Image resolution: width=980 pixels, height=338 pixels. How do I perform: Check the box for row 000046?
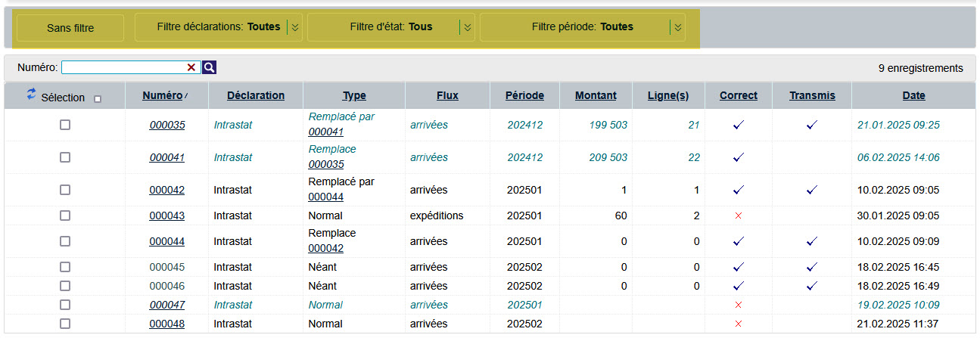point(65,286)
